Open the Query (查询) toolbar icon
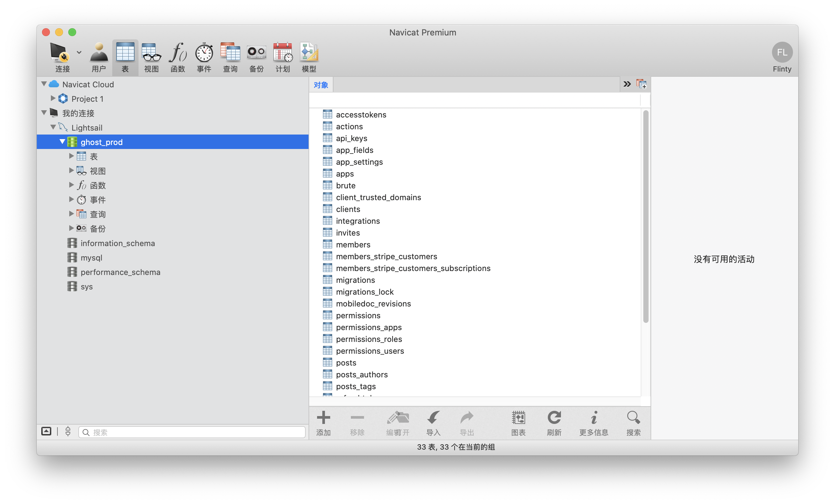835x504 pixels. coord(230,53)
